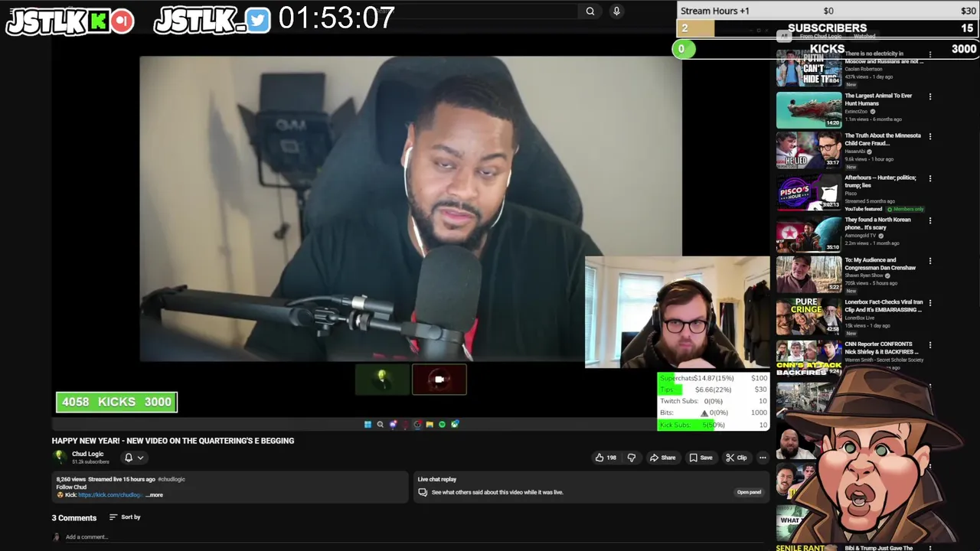The image size is (980, 551).
Task: Open the North Korean phone thumbnail
Action: 809,234
